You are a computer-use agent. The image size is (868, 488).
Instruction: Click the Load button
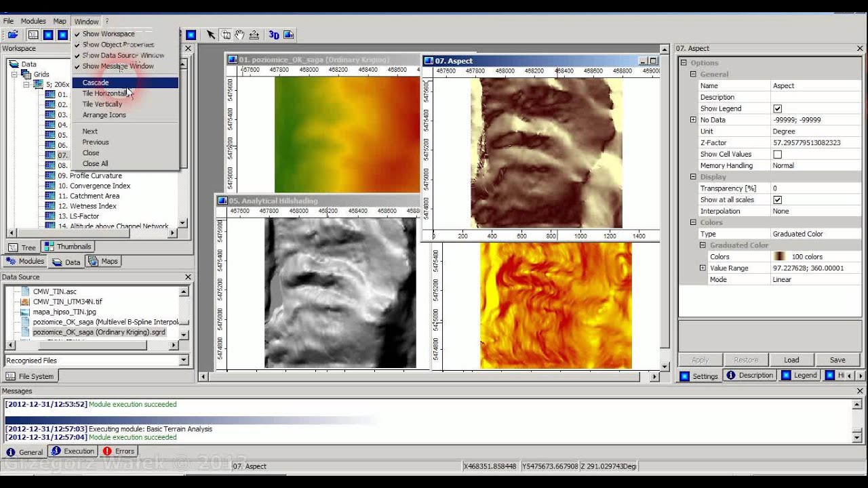point(791,360)
